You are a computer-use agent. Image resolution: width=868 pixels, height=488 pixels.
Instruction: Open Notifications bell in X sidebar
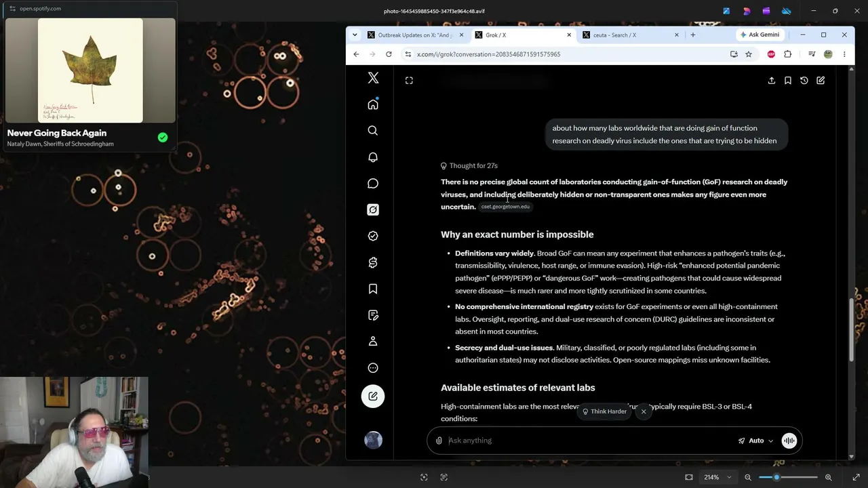pyautogui.click(x=373, y=157)
